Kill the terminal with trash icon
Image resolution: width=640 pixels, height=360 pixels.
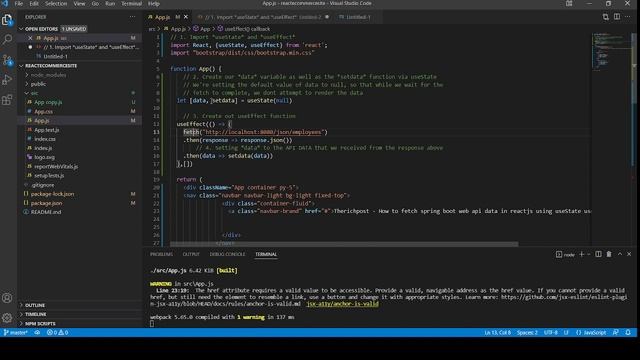609,254
